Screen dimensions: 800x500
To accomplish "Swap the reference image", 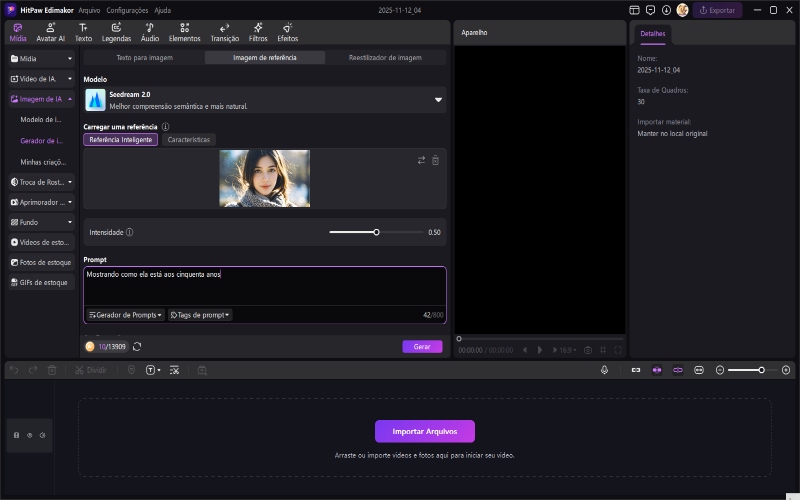I will [421, 160].
